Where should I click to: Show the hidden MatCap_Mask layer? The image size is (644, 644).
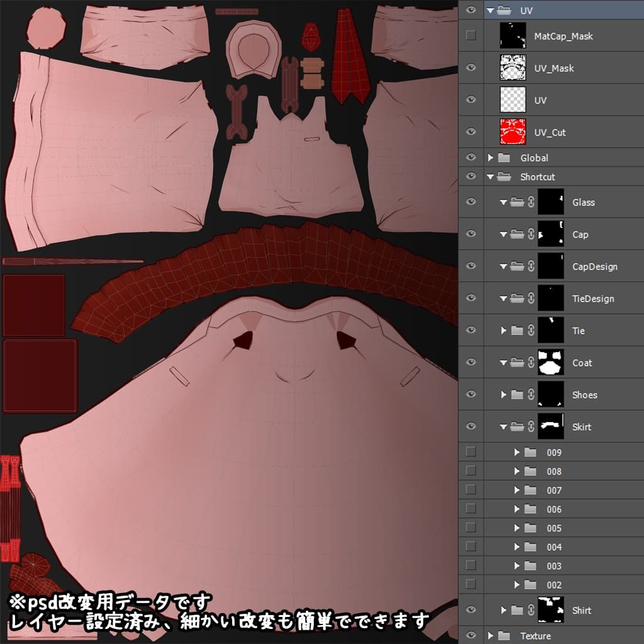point(470,36)
